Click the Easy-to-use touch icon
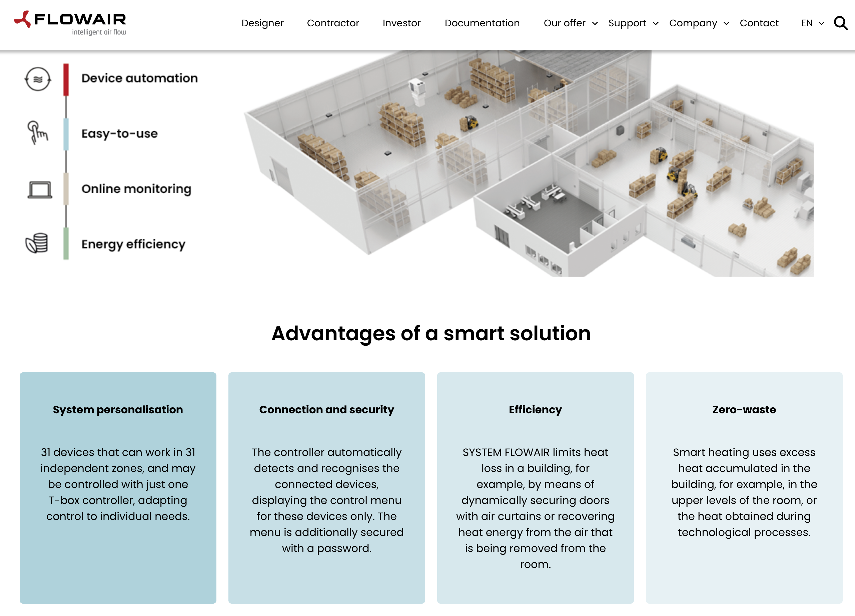Image resolution: width=855 pixels, height=616 pixels. (x=37, y=133)
